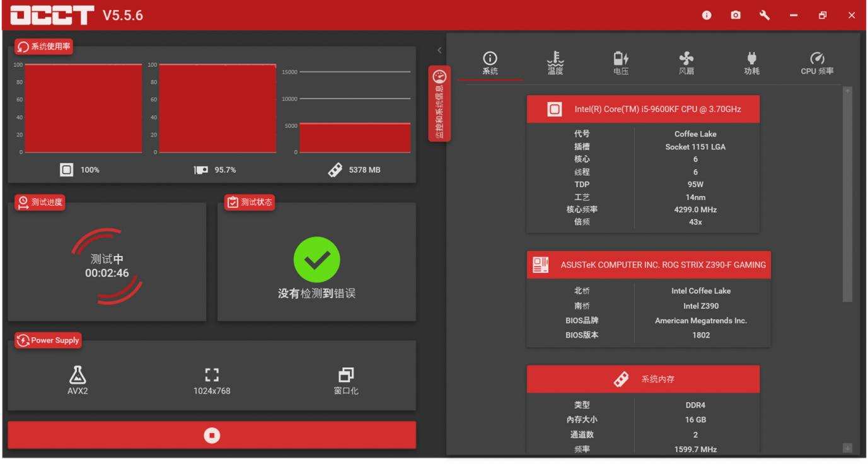868x465 pixels.
Task: Click the OCCT logo in title bar
Action: pyautogui.click(x=52, y=15)
